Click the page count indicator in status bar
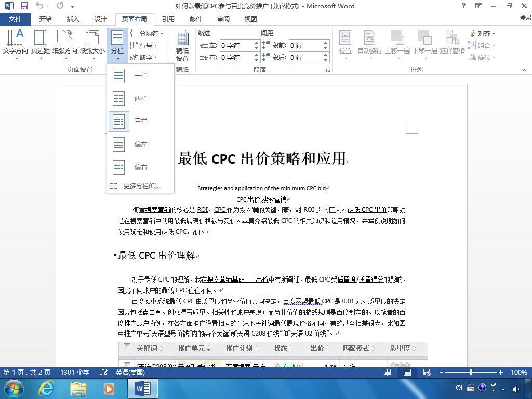 [27, 372]
